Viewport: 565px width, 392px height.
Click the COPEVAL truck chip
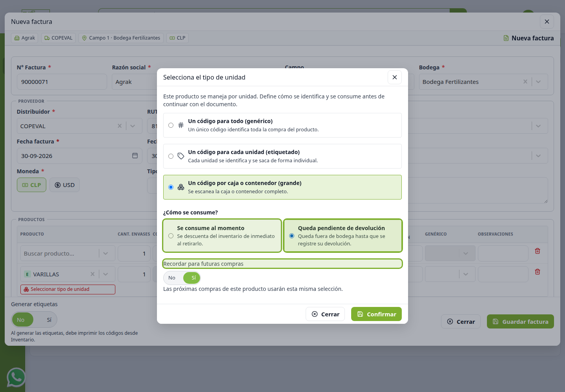(x=58, y=38)
